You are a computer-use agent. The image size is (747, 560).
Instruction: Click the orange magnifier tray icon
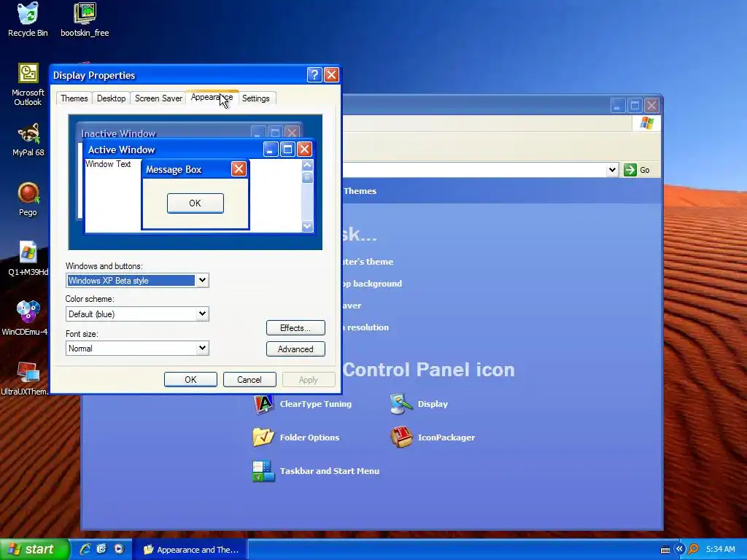pos(694,549)
